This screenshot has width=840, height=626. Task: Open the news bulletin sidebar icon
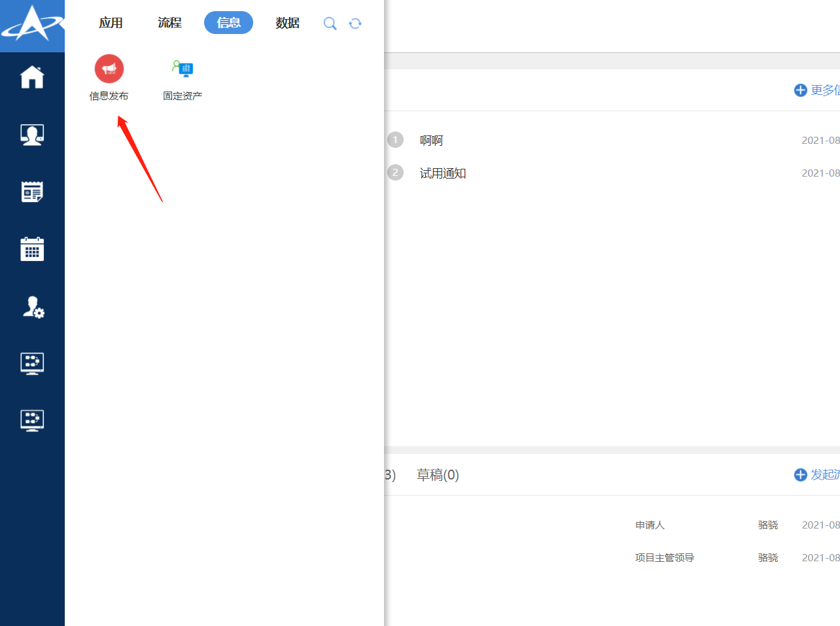(x=32, y=192)
